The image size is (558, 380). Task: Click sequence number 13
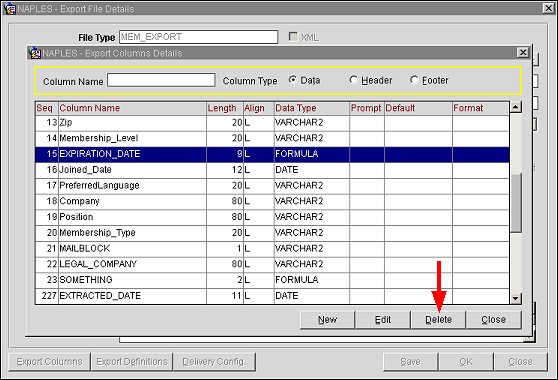coord(52,123)
